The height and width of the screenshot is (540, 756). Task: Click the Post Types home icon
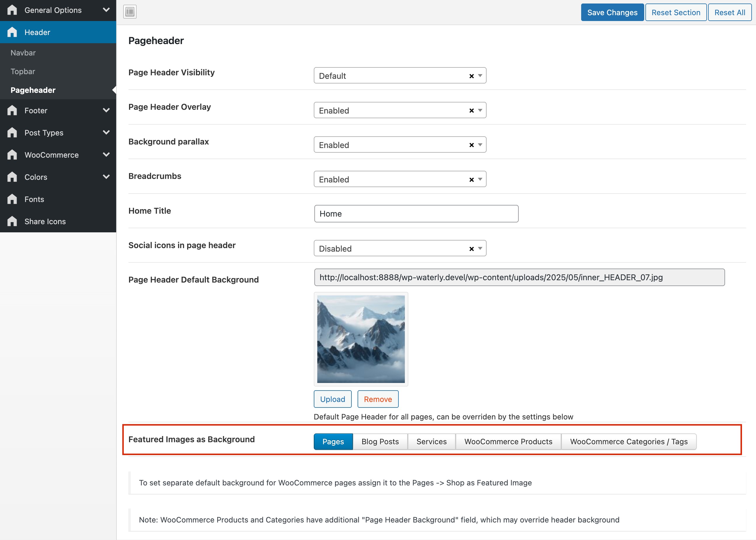click(x=12, y=132)
